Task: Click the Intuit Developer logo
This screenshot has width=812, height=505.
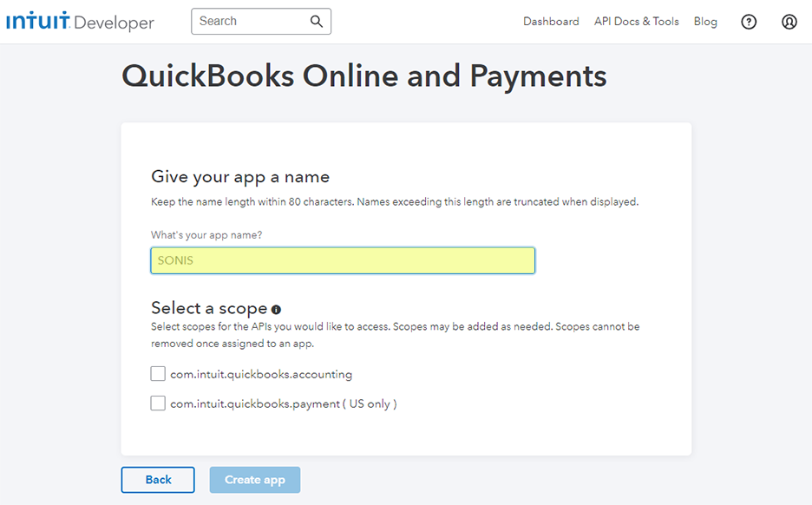Action: [80, 22]
